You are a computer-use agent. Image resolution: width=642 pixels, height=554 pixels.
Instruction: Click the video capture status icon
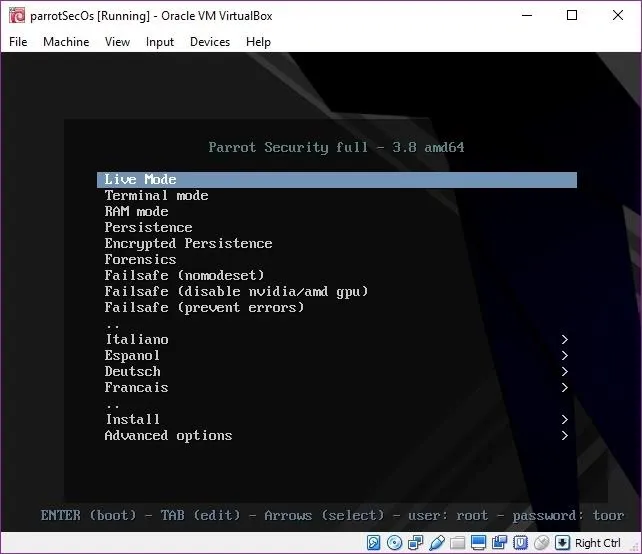click(499, 543)
